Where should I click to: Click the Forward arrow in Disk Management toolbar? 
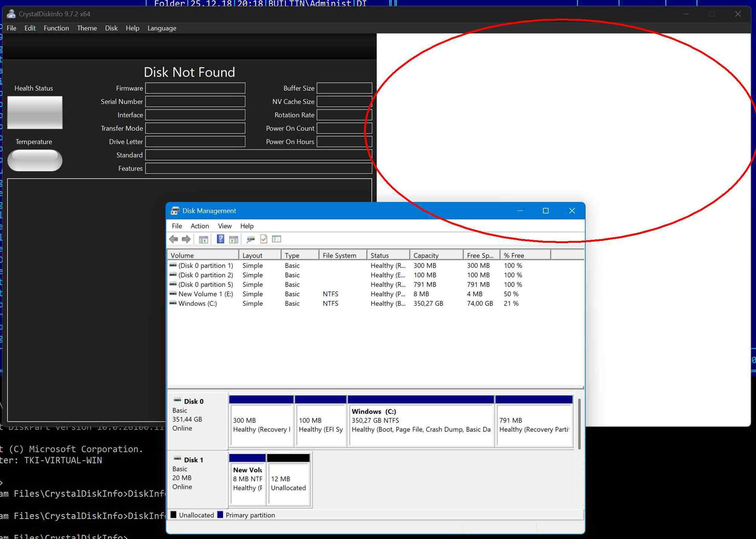[186, 239]
